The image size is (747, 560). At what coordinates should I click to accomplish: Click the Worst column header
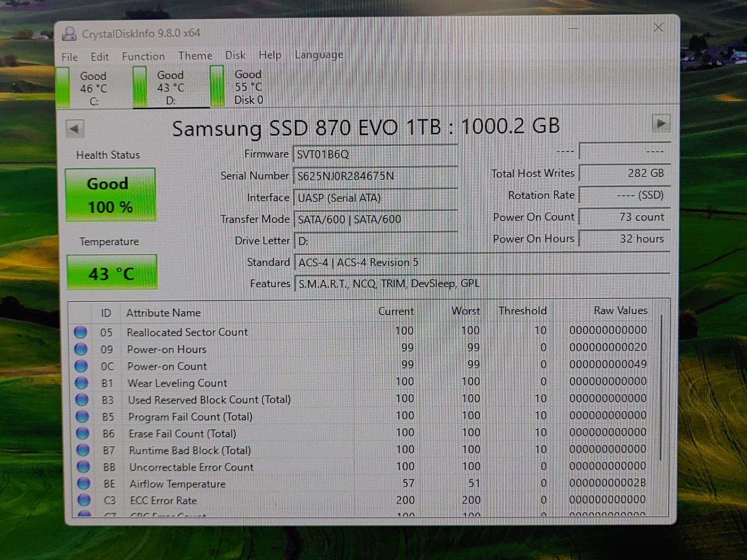465,311
